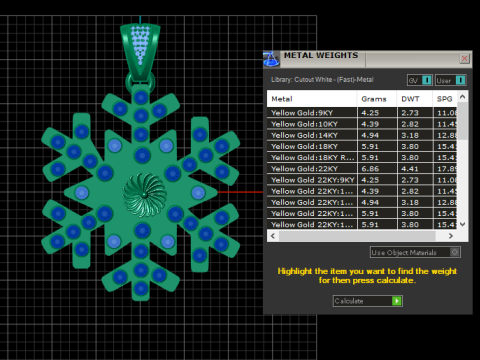This screenshot has width=480, height=360.
Task: Click the Use Object Materials gear icon
Action: pos(455,252)
